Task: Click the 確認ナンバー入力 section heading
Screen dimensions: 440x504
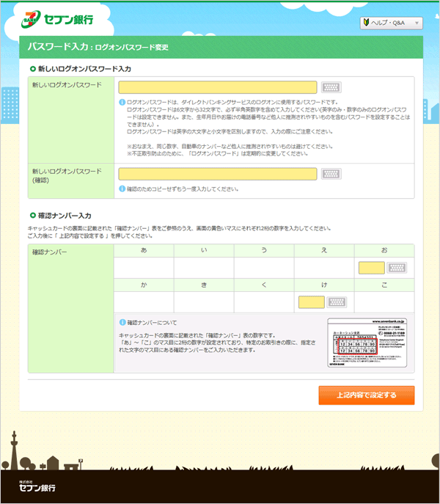Action: [65, 216]
